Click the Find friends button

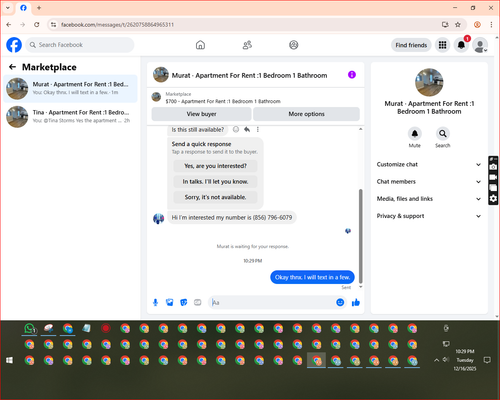point(411,45)
